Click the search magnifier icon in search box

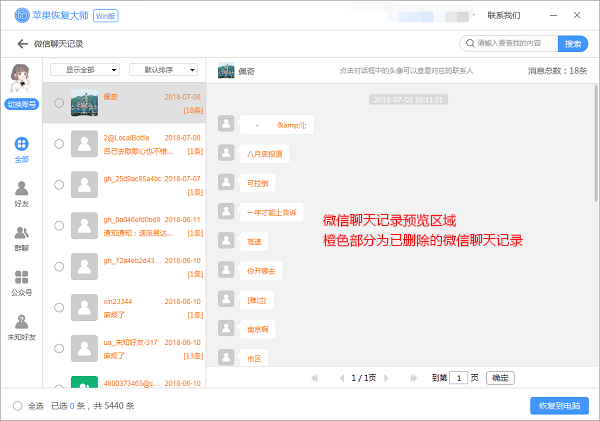470,43
